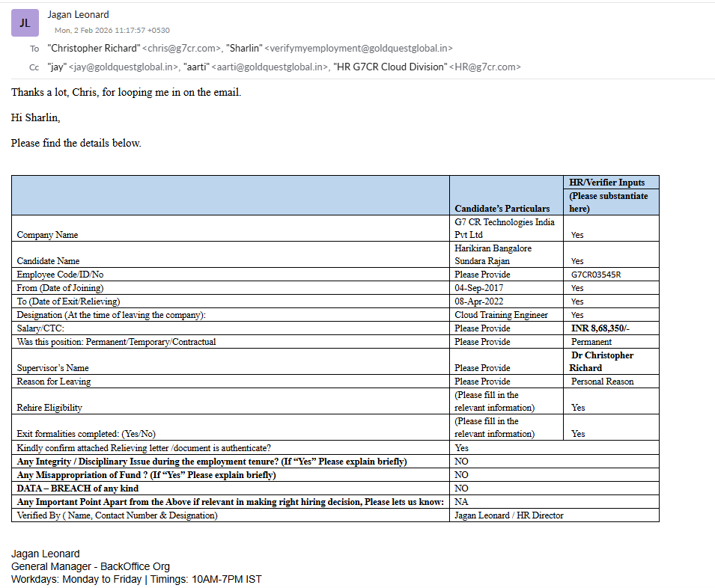Click Verified By value Jagan Leonard / HR Director
Screen dimensions: 715x588
click(x=508, y=515)
